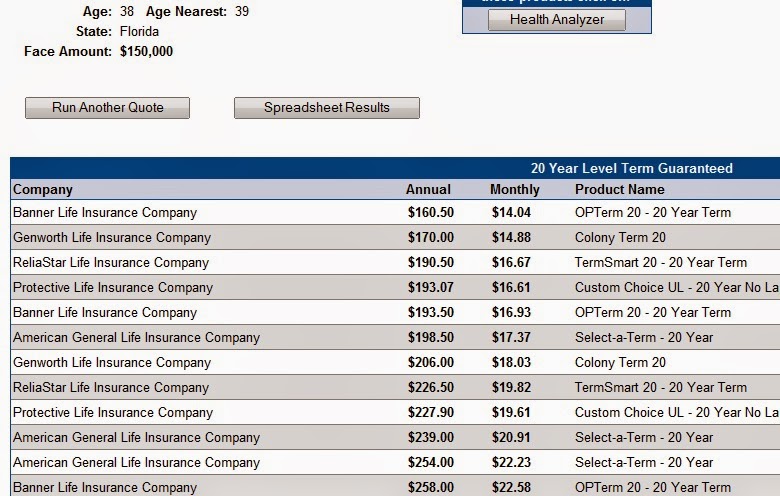Click the $160.50 annual premium
Screen dimensions: 780x496
click(x=431, y=212)
